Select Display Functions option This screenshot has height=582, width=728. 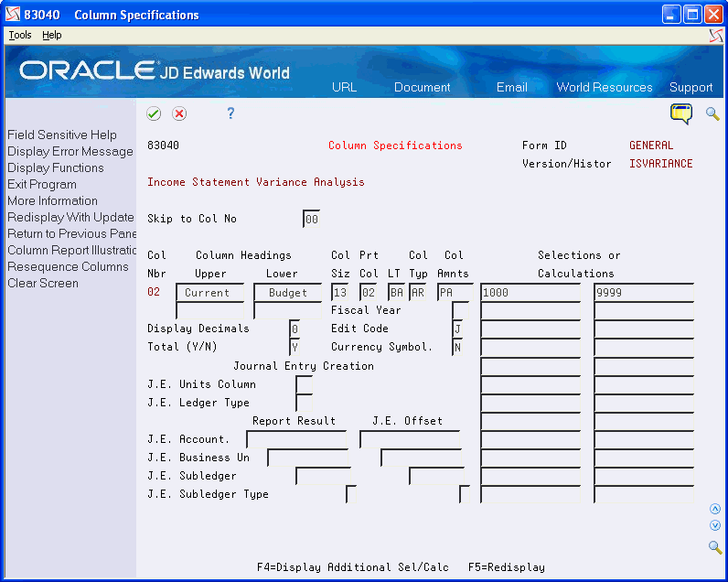tap(56, 167)
